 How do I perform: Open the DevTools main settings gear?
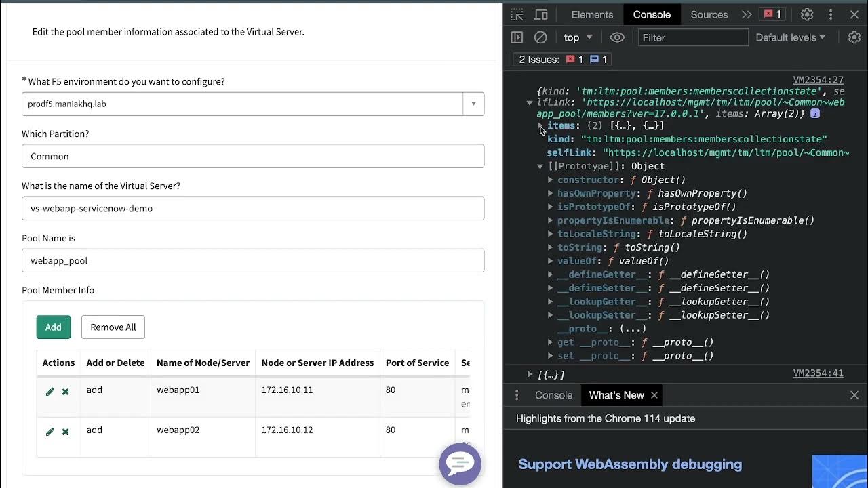point(807,14)
